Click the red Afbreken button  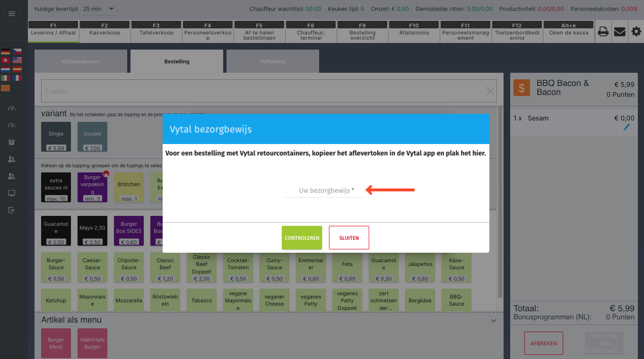tap(544, 343)
